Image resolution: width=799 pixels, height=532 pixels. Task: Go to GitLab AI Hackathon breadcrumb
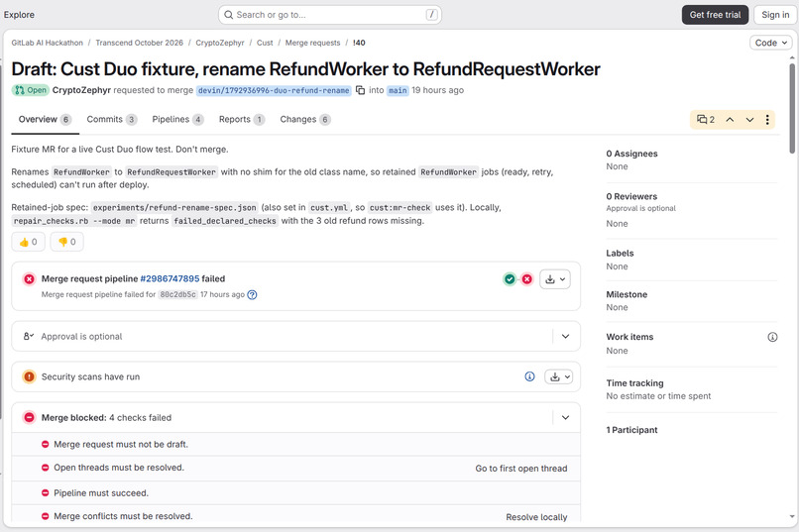[47, 43]
